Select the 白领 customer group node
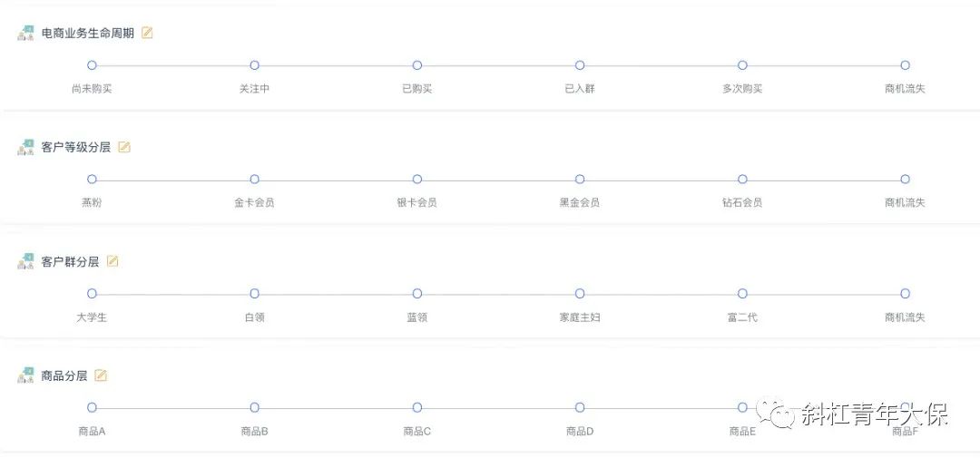The height and width of the screenshot is (458, 980). (254, 294)
